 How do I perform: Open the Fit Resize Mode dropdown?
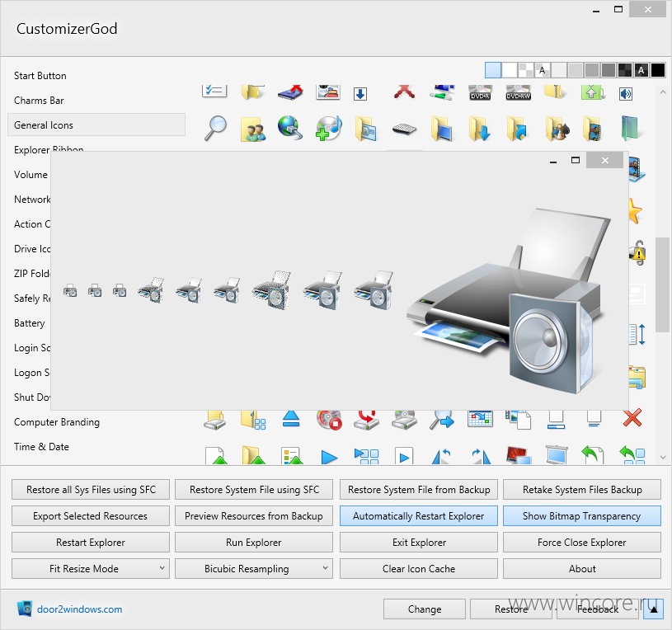tap(91, 569)
